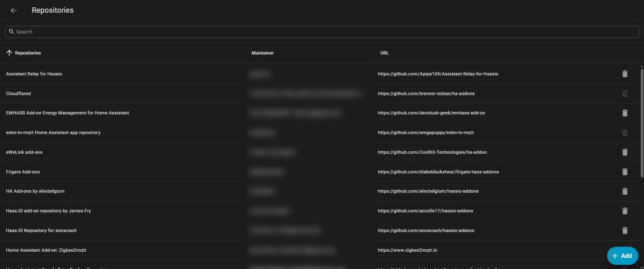Click the Apipa169 Assistant-Relay GitHub URL
Viewport: 644px width, 269px height.
[438, 74]
